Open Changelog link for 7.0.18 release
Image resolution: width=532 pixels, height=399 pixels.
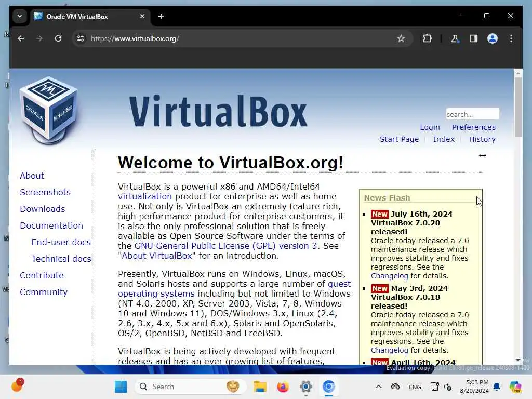pyautogui.click(x=389, y=351)
